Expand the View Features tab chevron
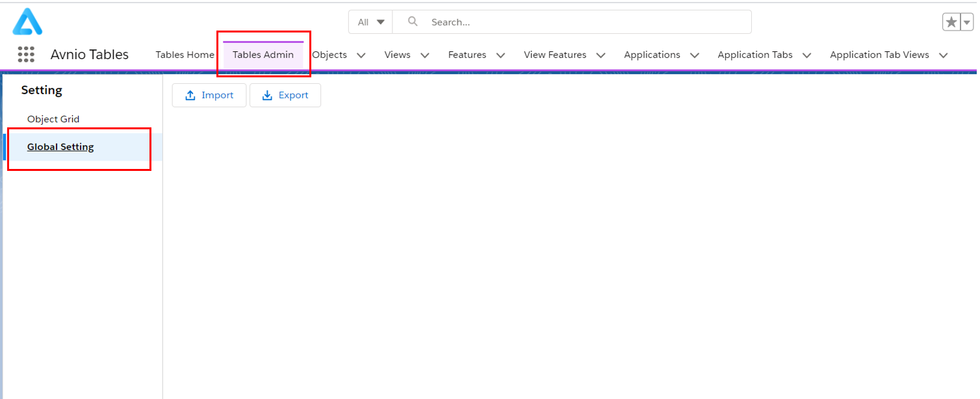The width and height of the screenshot is (980, 399). coord(600,55)
